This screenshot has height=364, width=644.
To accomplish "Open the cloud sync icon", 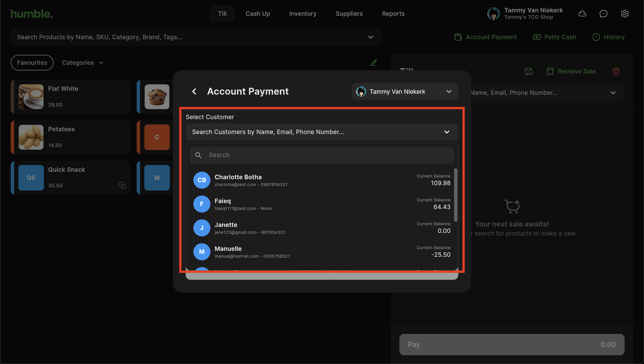I will pos(582,13).
